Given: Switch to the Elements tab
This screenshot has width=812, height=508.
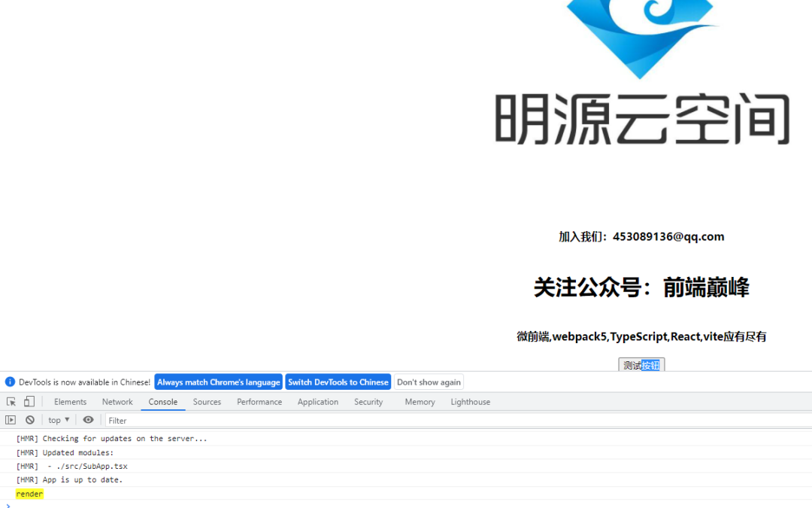Looking at the screenshot, I should pos(71,402).
